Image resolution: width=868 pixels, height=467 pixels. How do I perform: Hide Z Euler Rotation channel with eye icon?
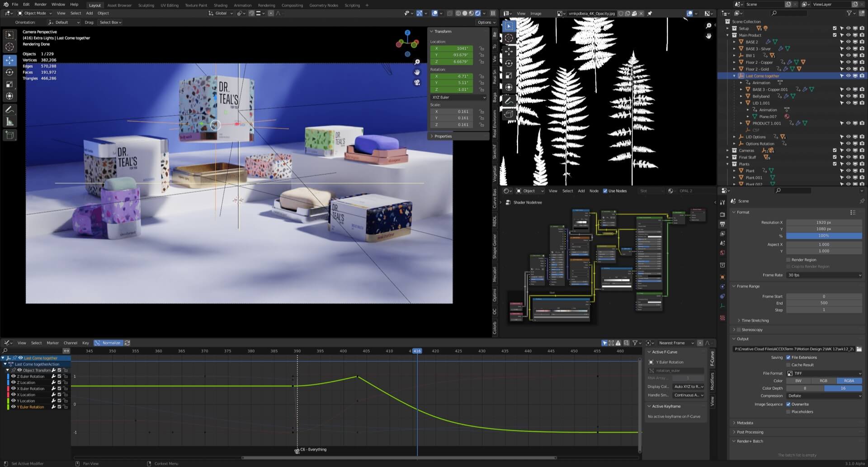pos(14,376)
